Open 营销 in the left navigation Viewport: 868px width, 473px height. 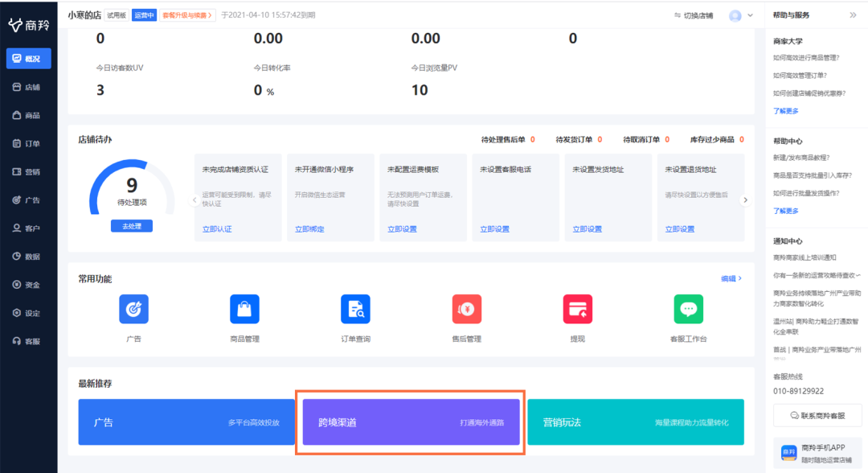(x=27, y=171)
